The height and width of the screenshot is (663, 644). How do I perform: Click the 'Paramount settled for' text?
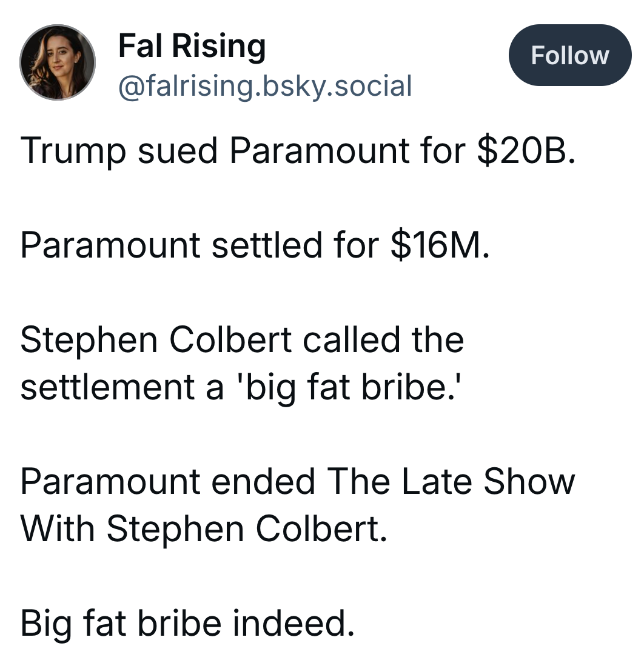click(200, 245)
